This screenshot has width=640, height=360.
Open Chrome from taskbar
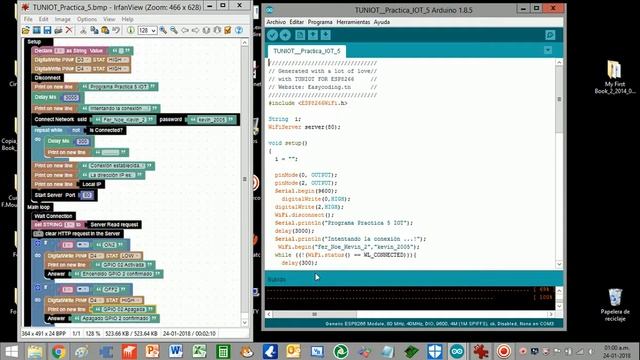(x=58, y=351)
